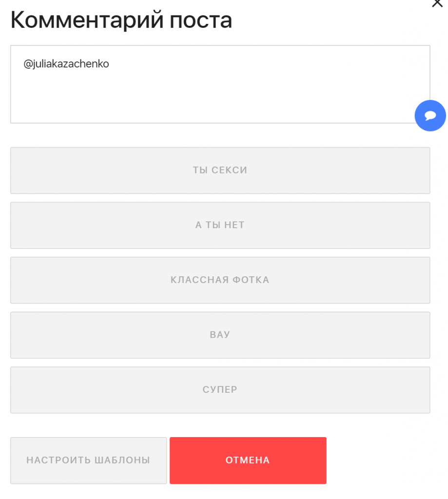The image size is (448, 499).
Task: Apply the last quick-reply template СУПЕР
Action: 220,390
